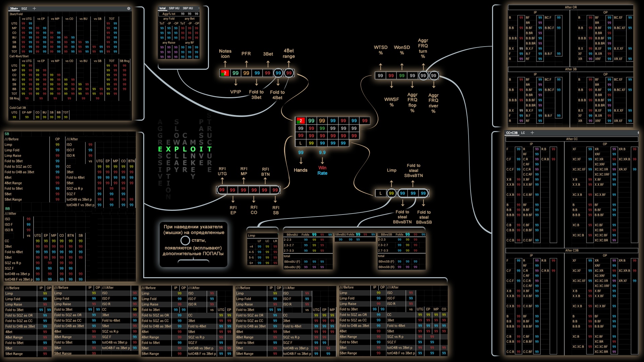Click the L cell in the center HUD panel
The width and height of the screenshot is (644, 362).
pyautogui.click(x=301, y=143)
